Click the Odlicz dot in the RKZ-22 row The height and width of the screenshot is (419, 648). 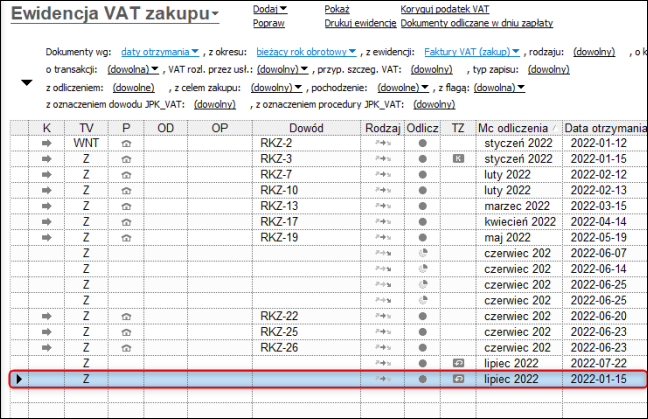[x=422, y=317]
